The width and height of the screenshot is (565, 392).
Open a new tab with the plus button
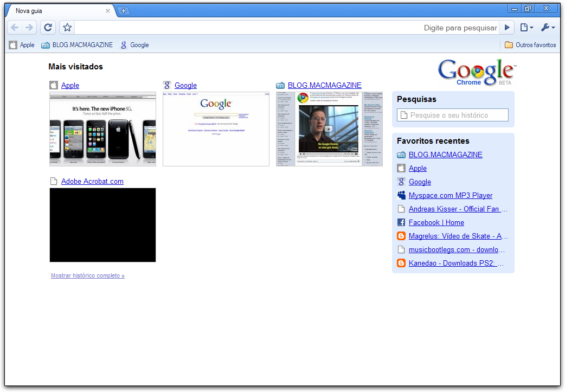(123, 11)
